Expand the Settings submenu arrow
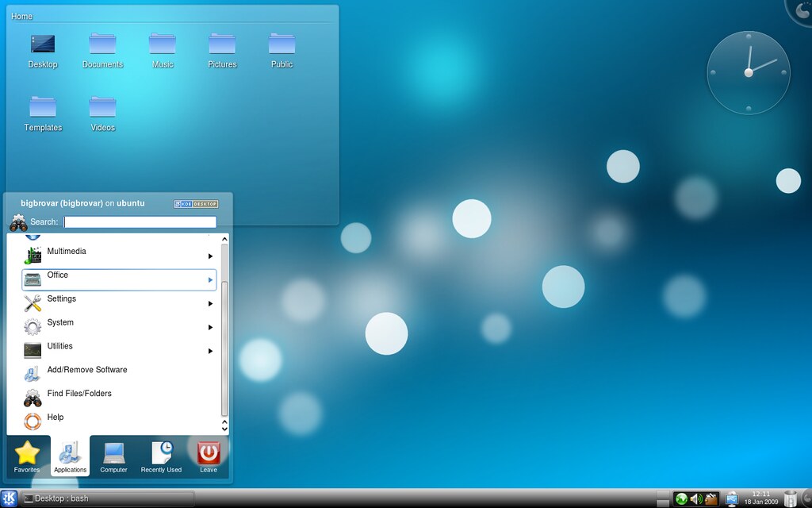Image resolution: width=812 pixels, height=508 pixels. tap(210, 304)
